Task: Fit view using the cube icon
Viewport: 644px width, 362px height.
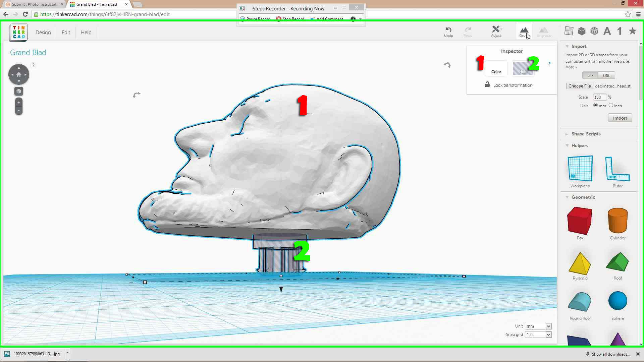Action: (19, 91)
